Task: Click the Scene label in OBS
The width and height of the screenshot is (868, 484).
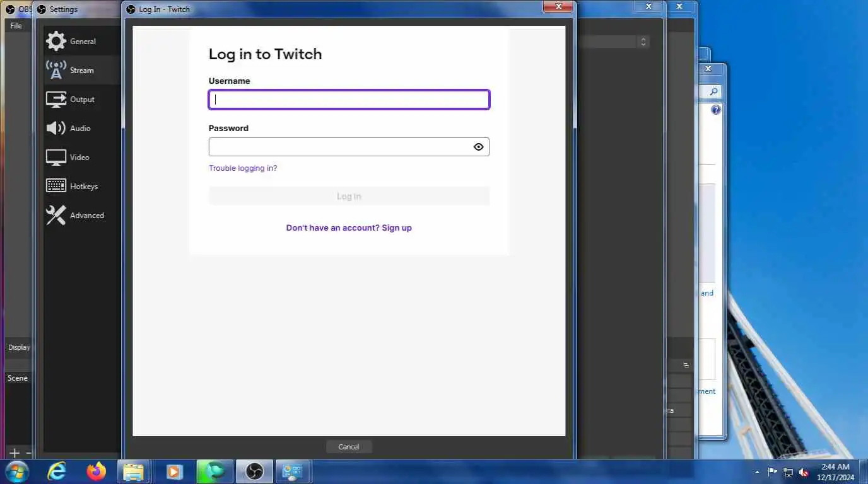Action: (x=18, y=378)
